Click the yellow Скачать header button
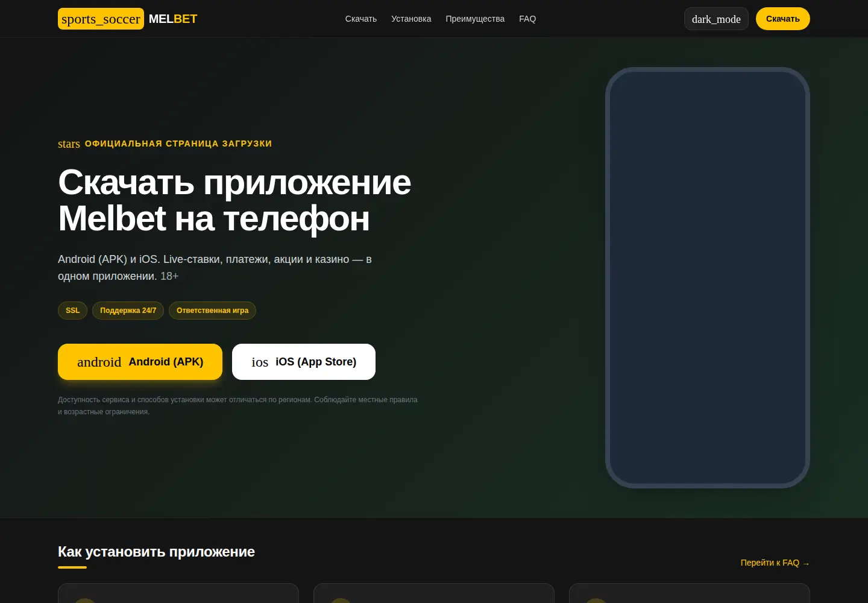This screenshot has width=868, height=603. coord(783,19)
